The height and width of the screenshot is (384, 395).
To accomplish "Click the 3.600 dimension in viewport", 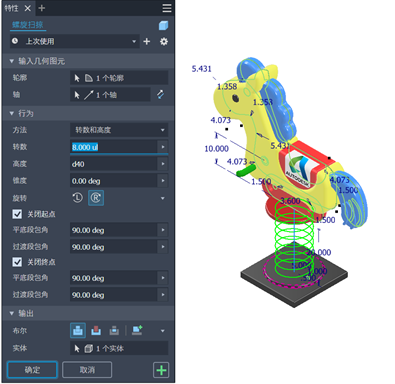I will tap(290, 201).
